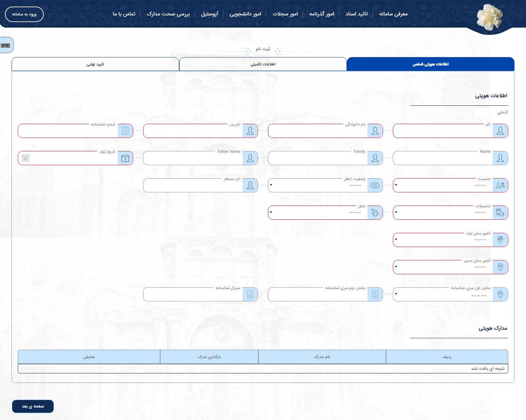Focus the بخش دوم سری شناسنامه input field
Viewport: 526px width, 420px height.
(x=318, y=294)
